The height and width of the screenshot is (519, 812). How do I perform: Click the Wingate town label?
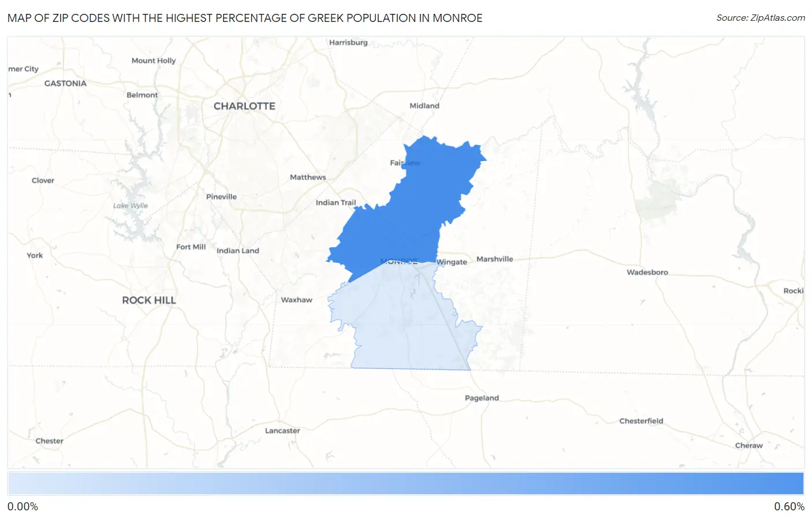click(452, 262)
